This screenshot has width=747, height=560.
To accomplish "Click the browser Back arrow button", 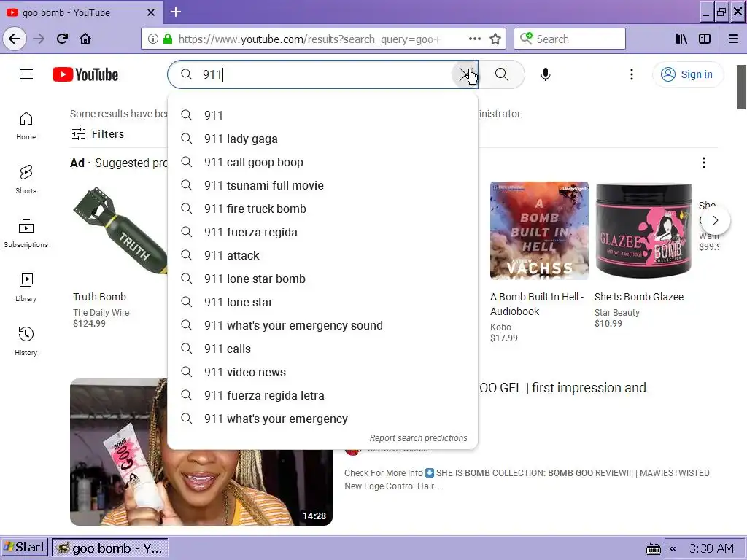I will (x=15, y=39).
